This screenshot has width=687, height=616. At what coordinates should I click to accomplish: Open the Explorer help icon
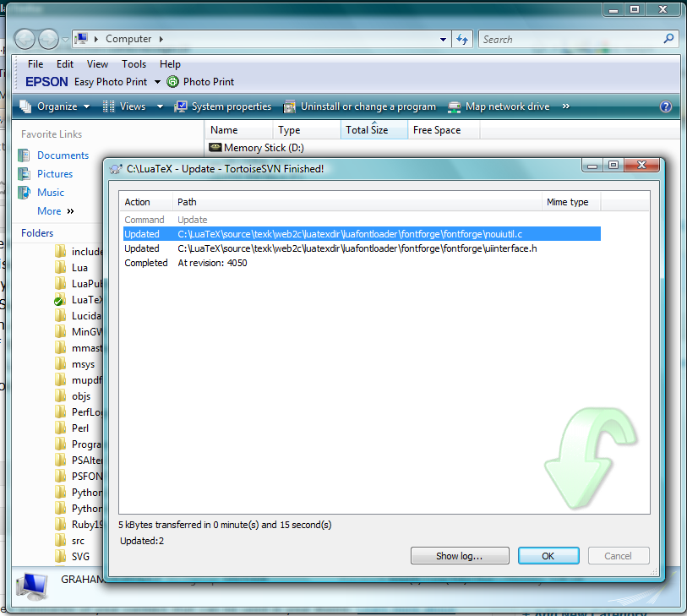(x=666, y=106)
